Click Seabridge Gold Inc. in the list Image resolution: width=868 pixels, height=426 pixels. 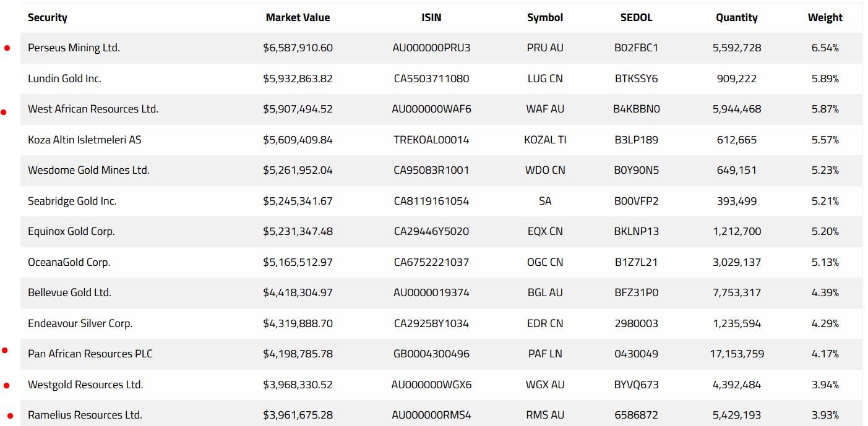point(72,201)
